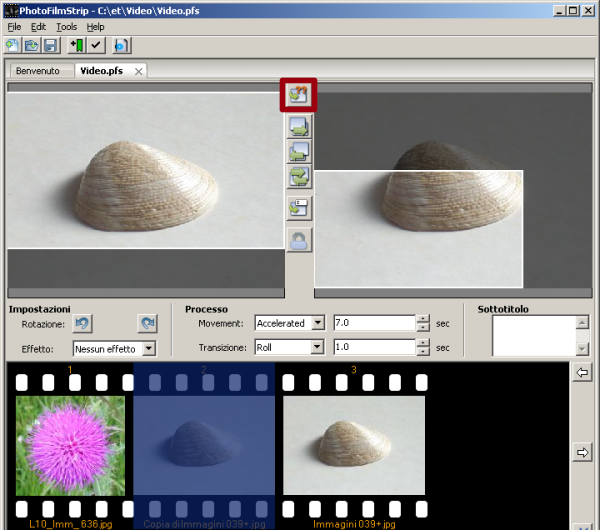Copy end rectangle to start position
The image size is (600, 530).
click(299, 152)
